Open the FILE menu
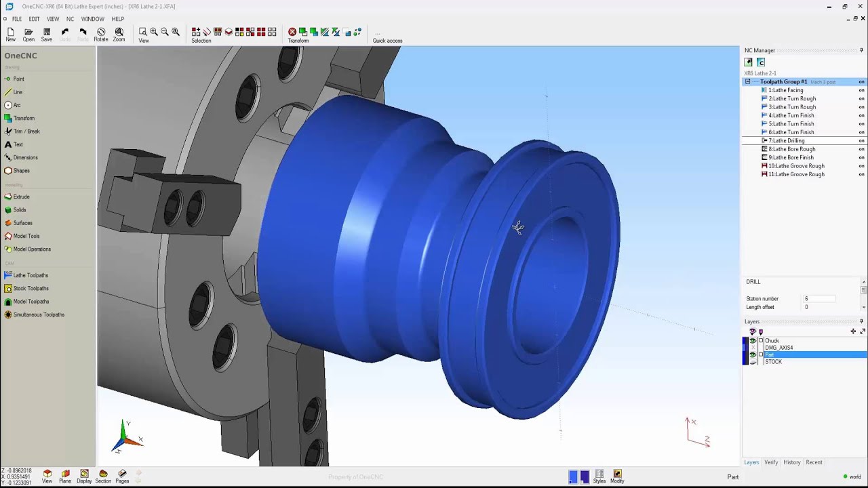The image size is (868, 488). pos(17,19)
